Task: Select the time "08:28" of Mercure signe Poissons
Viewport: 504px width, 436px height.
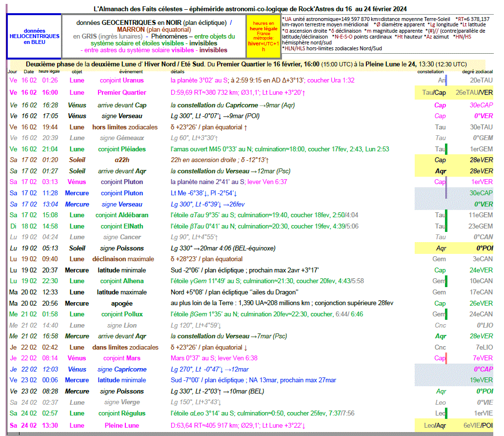Action: tap(50, 391)
